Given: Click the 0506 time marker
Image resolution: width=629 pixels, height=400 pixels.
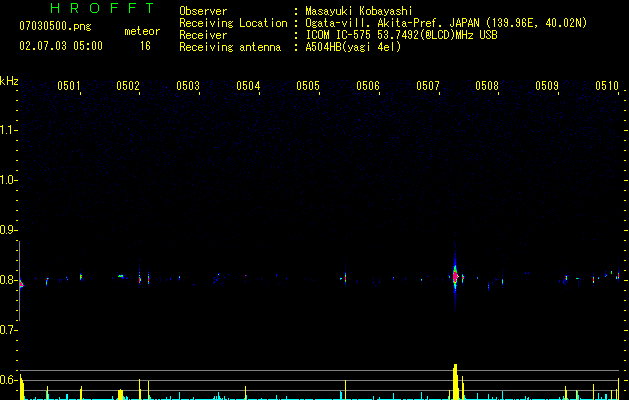Looking at the screenshot, I should [x=368, y=85].
